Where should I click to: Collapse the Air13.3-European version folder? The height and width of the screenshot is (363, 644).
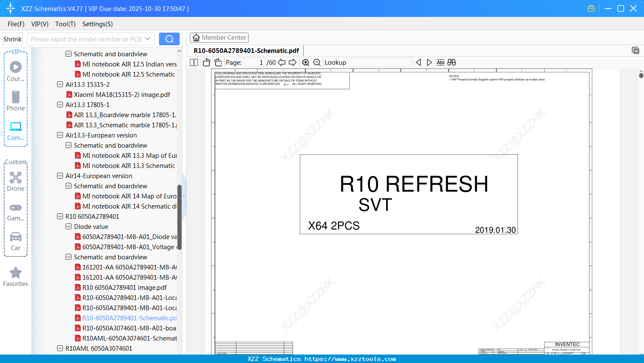pyautogui.click(x=60, y=135)
